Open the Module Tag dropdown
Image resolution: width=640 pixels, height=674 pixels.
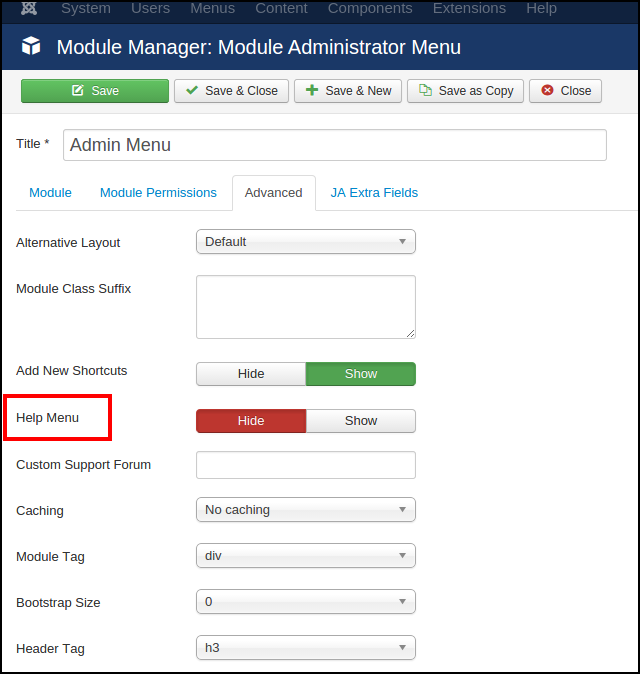[305, 556]
